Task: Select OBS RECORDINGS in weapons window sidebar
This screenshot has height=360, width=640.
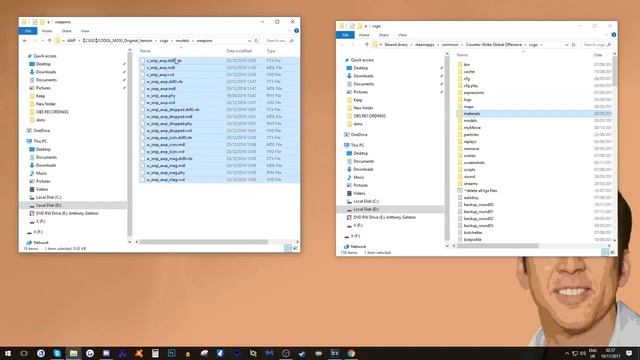Action: pos(52,112)
